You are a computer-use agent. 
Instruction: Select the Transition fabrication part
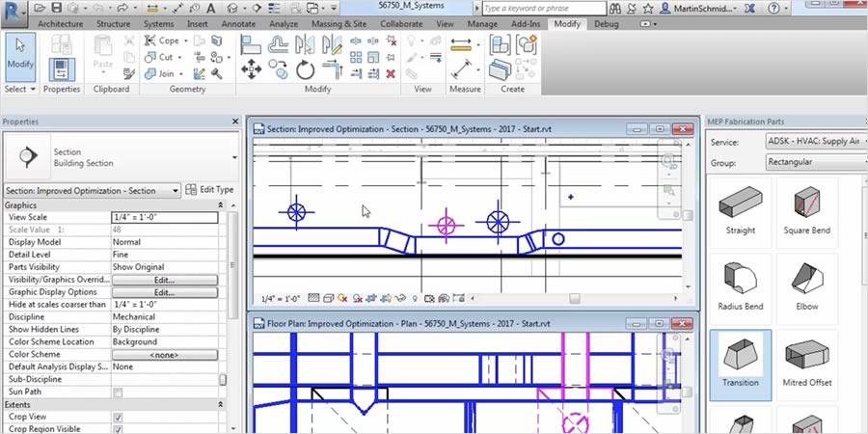pyautogui.click(x=741, y=366)
